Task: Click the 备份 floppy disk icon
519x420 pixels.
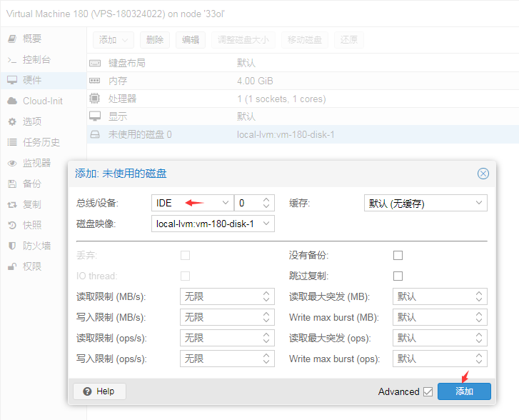Action: (12, 184)
